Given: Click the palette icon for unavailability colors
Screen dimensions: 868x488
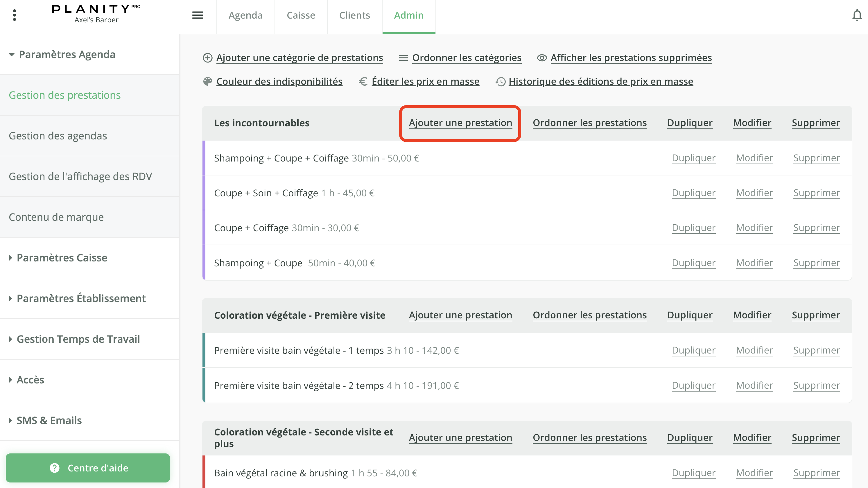Looking at the screenshot, I should pyautogui.click(x=208, y=82).
